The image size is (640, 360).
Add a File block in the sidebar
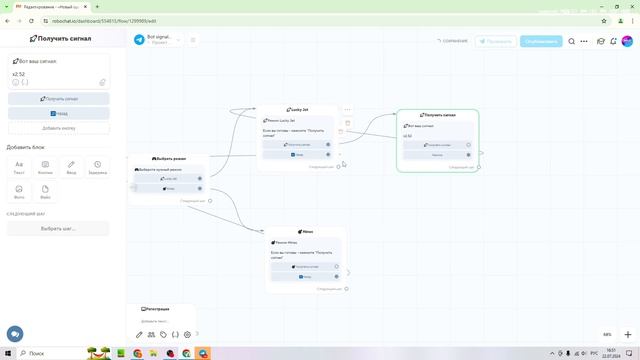tap(45, 192)
